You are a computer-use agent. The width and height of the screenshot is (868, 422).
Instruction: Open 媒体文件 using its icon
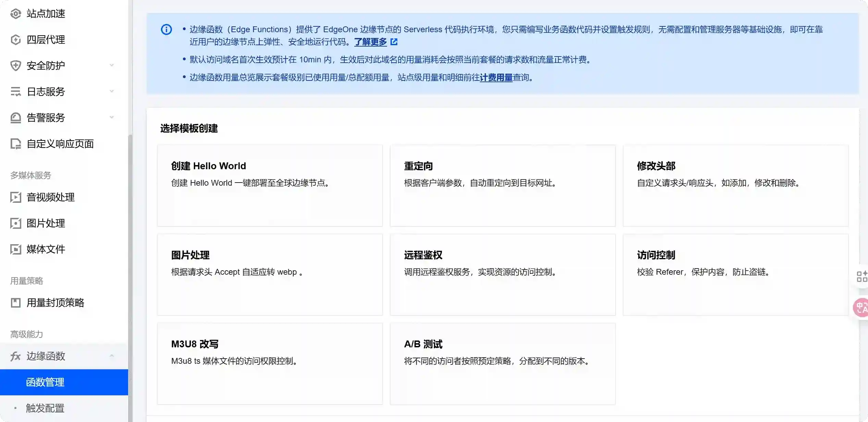tap(15, 249)
